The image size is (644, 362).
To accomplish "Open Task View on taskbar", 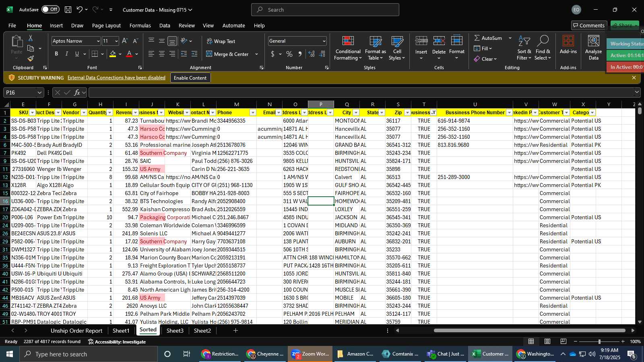I will click(186, 354).
